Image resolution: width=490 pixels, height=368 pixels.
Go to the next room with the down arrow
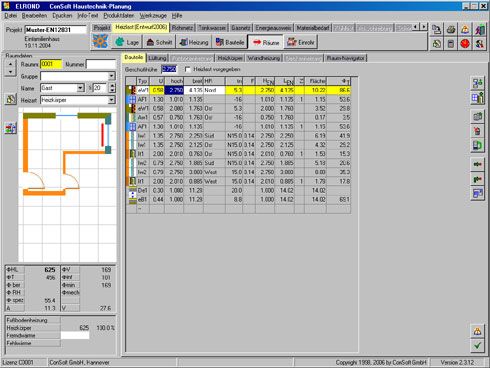click(11, 72)
